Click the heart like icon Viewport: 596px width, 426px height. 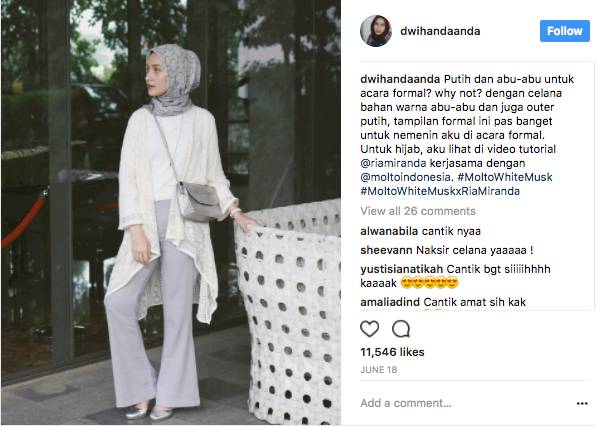point(369,329)
